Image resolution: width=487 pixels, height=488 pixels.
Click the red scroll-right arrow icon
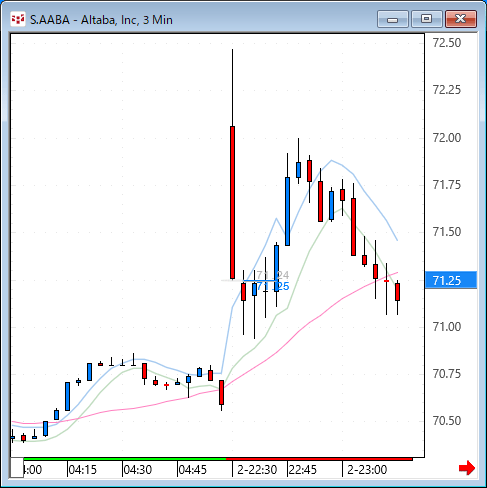click(467, 468)
